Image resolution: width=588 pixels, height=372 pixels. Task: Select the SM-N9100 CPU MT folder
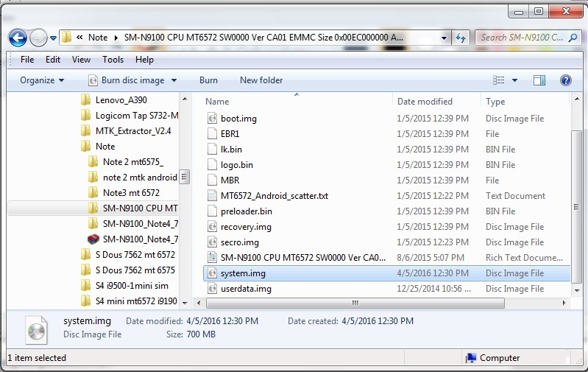point(141,208)
